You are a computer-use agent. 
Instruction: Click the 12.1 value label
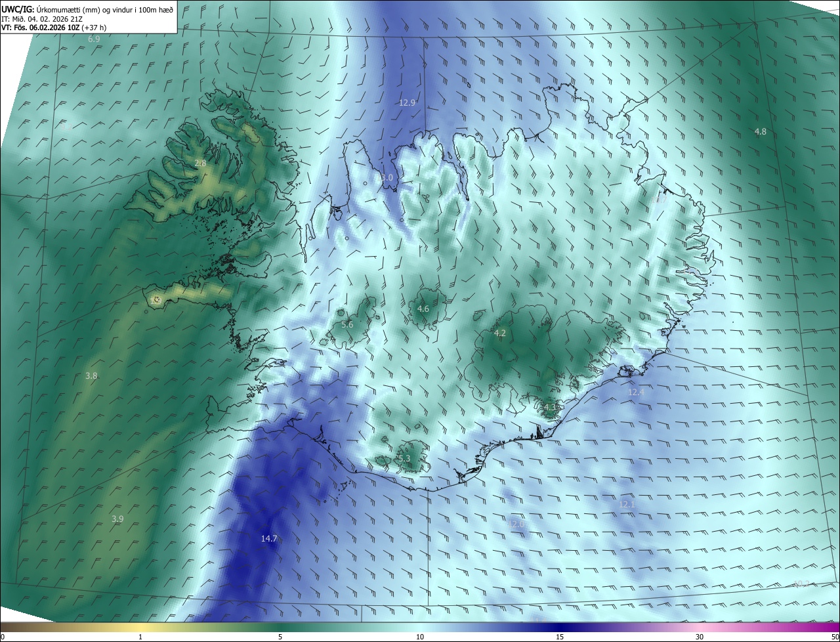(x=627, y=503)
